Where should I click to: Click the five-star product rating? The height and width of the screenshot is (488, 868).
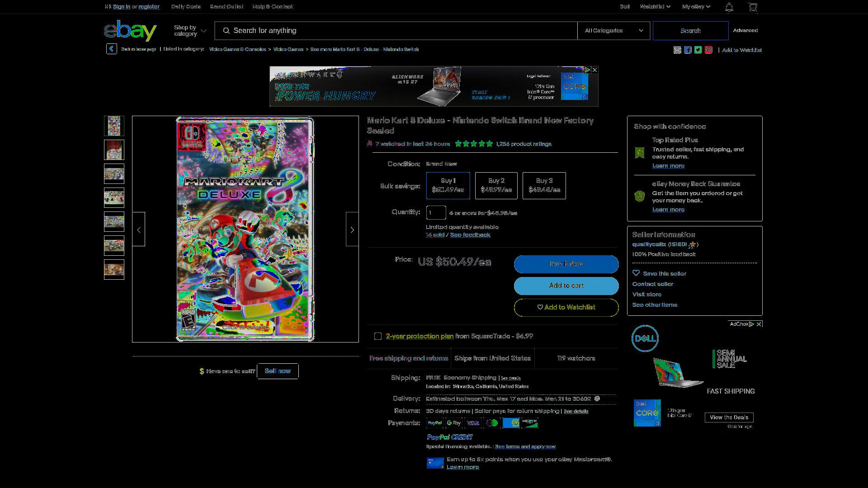(x=474, y=144)
